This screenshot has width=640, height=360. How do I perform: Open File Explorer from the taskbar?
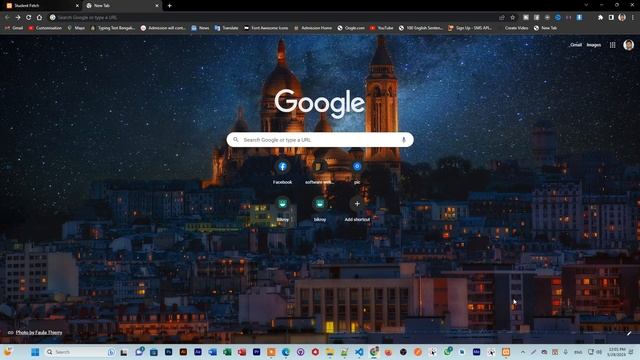329,352
